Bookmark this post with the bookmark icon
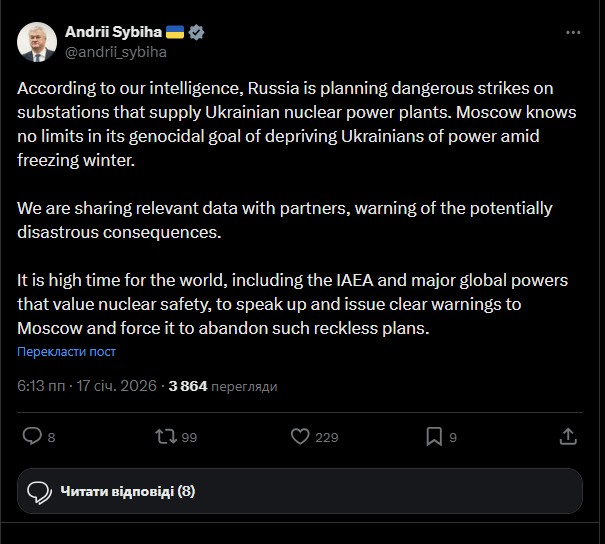Screen dimensions: 605x544 434,436
